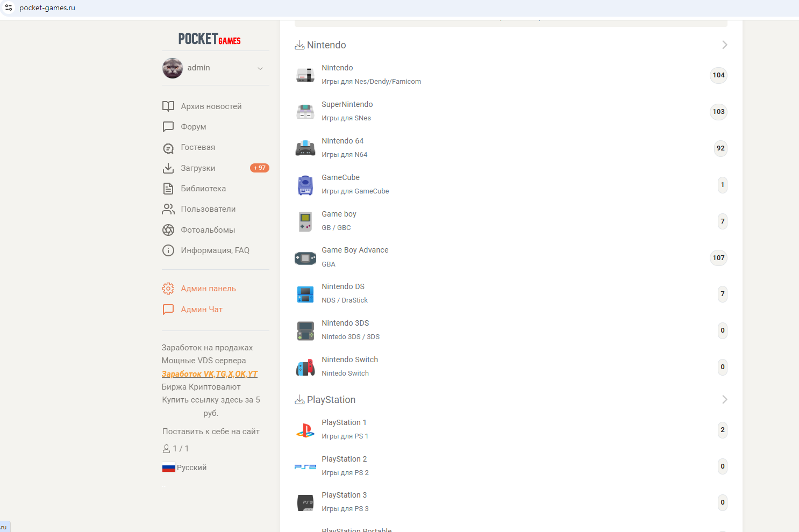Click the admin avatar picture
799x532 pixels.
(x=173, y=68)
